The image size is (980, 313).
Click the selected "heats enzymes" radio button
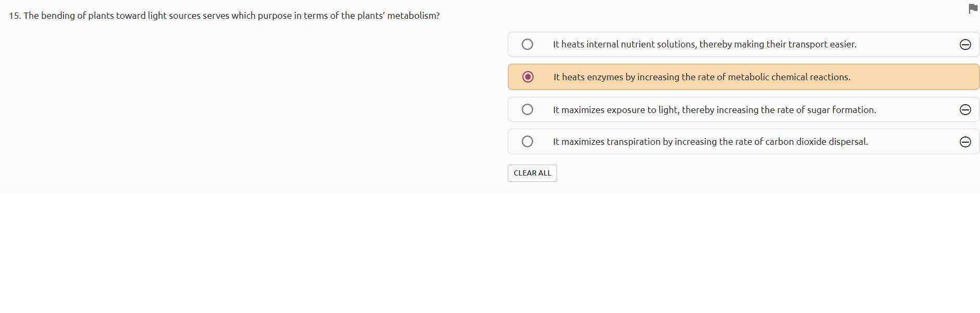tap(527, 77)
